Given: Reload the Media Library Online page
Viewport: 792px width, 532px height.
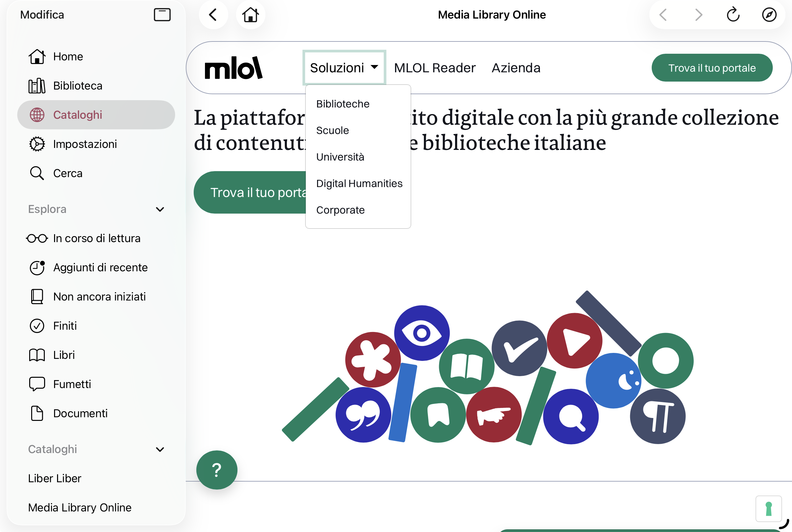Looking at the screenshot, I should pos(733,15).
